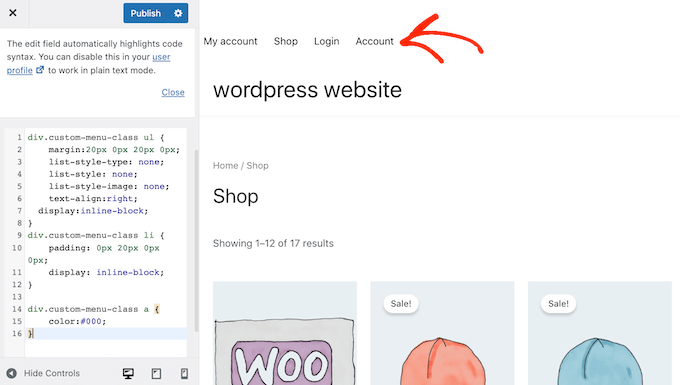
Task: Click inside the CSS code editor field
Action: coord(106,243)
